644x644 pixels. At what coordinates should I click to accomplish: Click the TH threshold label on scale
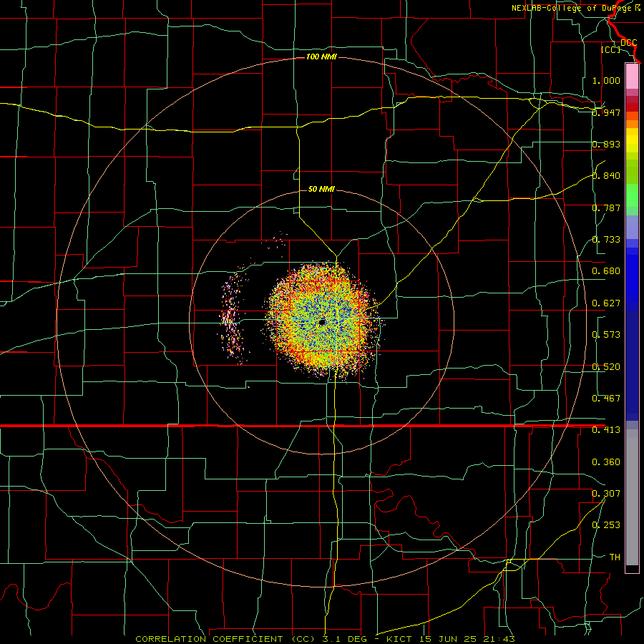click(x=615, y=557)
